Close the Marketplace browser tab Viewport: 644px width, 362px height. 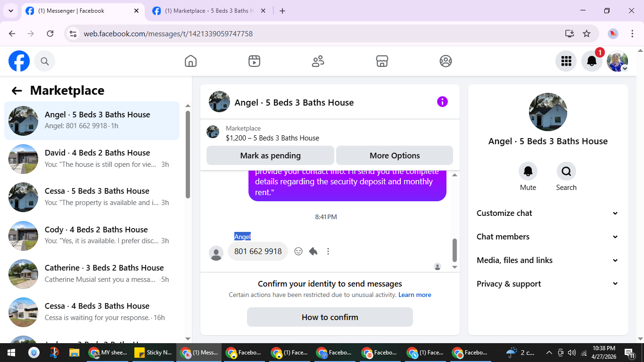pos(263,11)
